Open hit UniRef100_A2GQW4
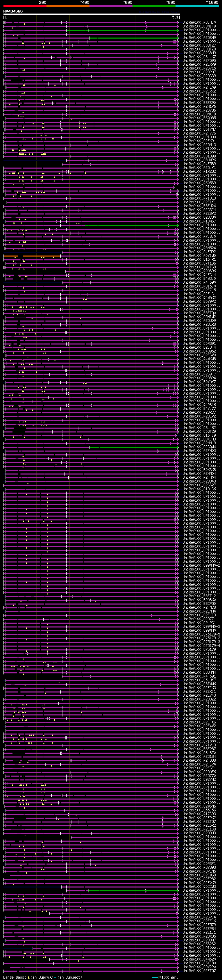 pos(199,447)
